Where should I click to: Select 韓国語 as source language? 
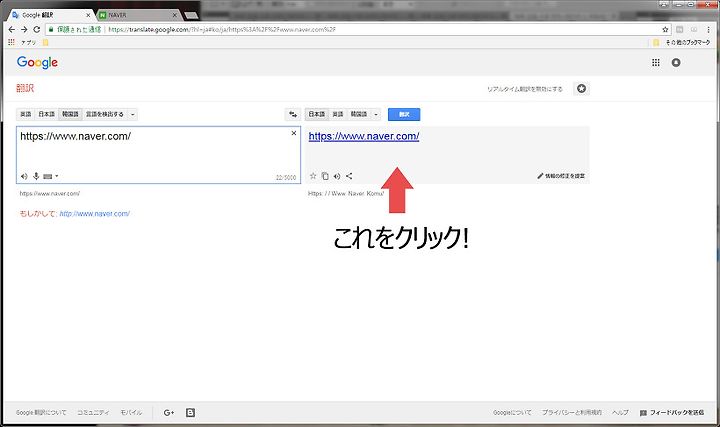point(70,114)
